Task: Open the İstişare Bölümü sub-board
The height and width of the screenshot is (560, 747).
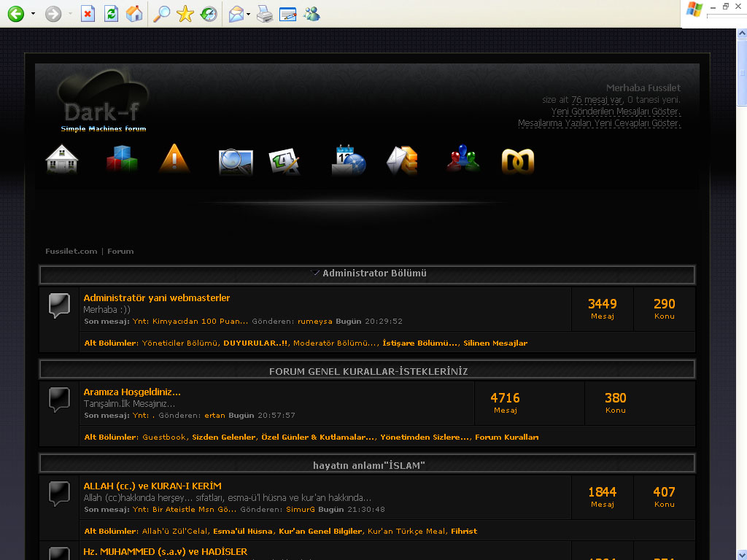Action: pos(420,343)
